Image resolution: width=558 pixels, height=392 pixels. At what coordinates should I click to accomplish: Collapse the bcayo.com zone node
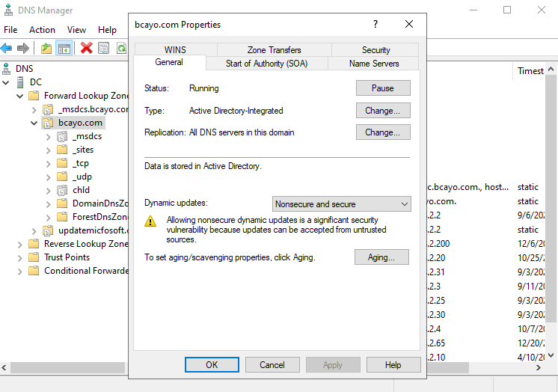pyautogui.click(x=34, y=123)
